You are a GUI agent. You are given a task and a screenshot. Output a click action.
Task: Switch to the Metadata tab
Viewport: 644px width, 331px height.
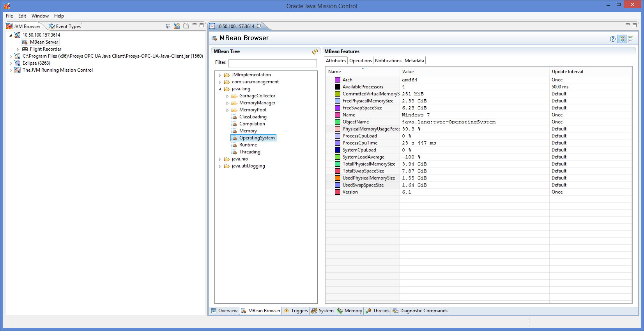(414, 61)
